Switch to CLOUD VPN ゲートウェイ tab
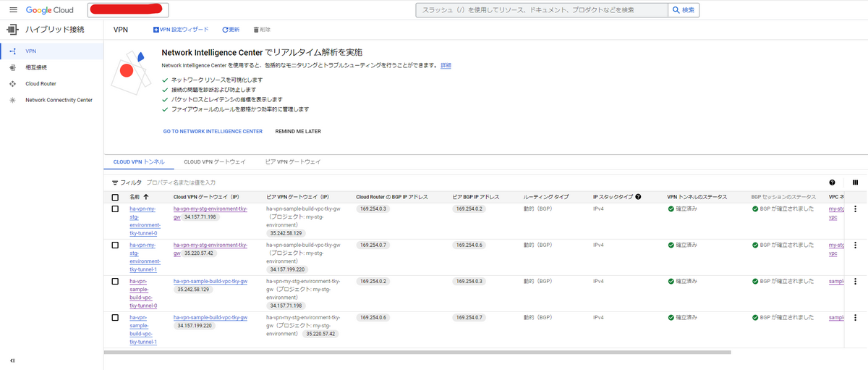 pyautogui.click(x=215, y=162)
